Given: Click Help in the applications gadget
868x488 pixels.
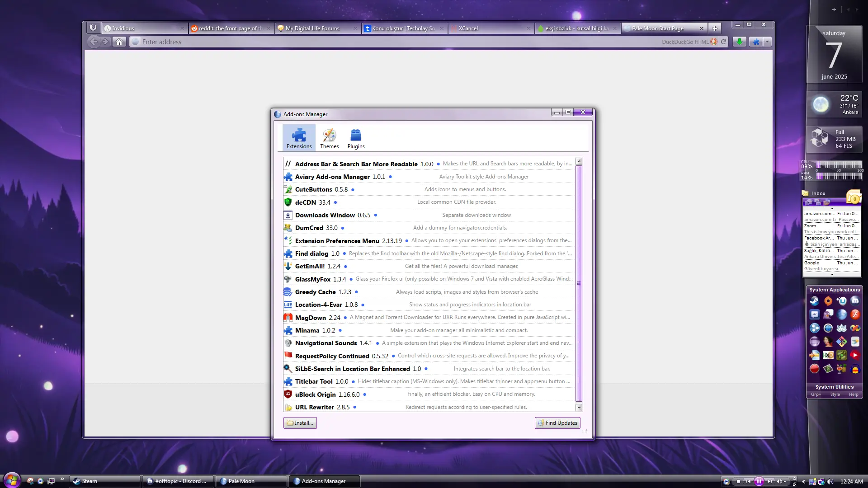Looking at the screenshot, I should click(x=854, y=394).
